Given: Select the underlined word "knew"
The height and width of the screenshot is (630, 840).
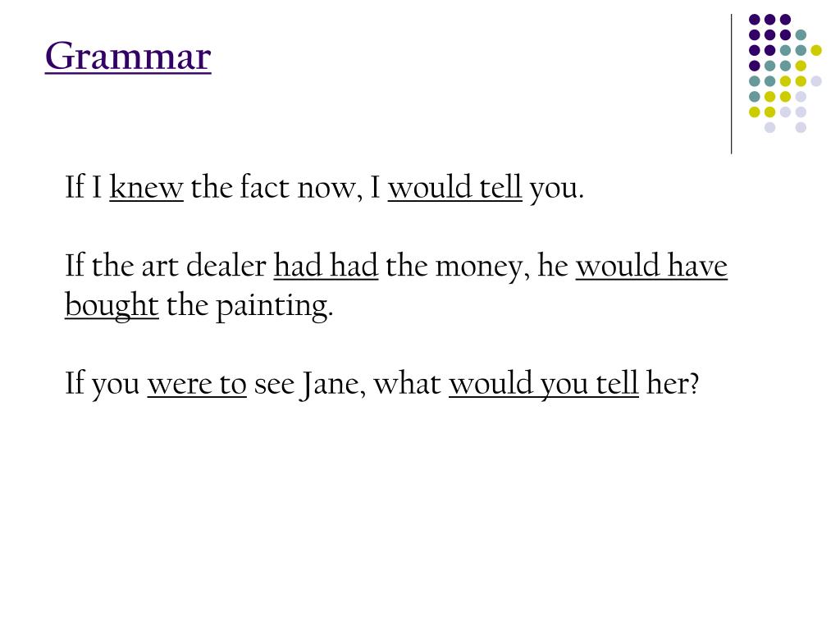Looking at the screenshot, I should 147,188.
